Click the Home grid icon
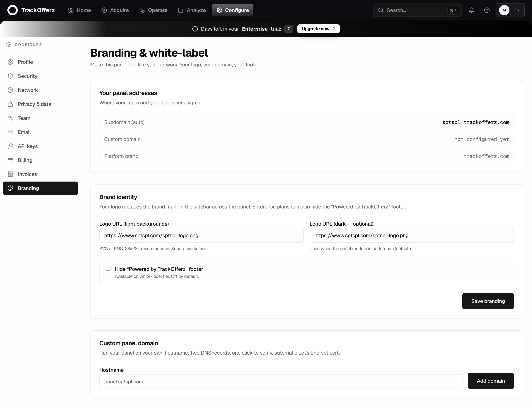This screenshot has height=407, width=532. (x=71, y=10)
